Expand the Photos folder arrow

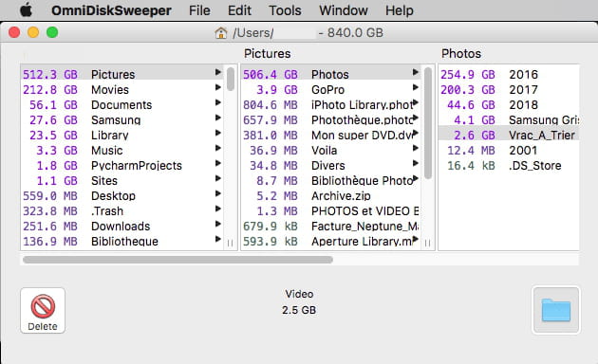(x=416, y=72)
